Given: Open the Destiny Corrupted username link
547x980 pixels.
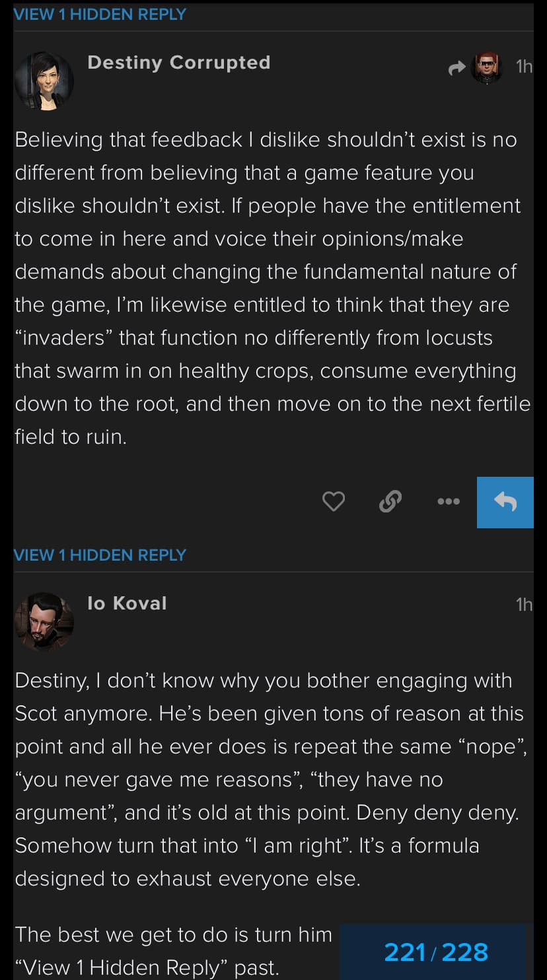Looking at the screenshot, I should (x=178, y=63).
